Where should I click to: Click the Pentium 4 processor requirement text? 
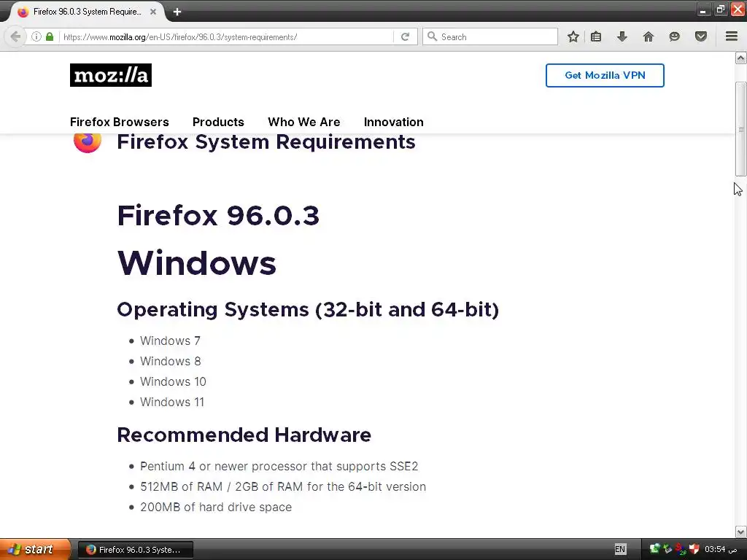[279, 466]
